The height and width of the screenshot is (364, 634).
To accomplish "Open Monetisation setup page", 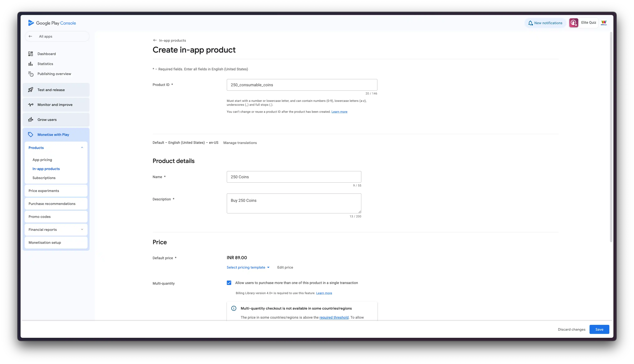I will coord(56,243).
